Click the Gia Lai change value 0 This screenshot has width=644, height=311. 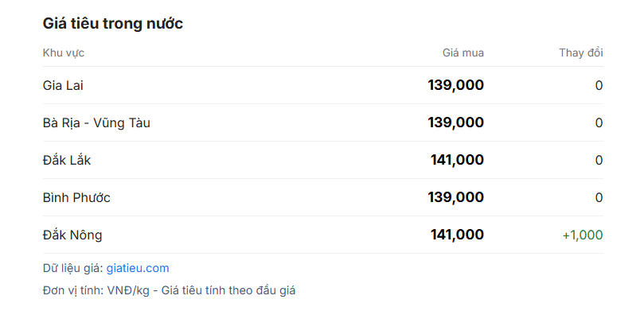pyautogui.click(x=599, y=86)
